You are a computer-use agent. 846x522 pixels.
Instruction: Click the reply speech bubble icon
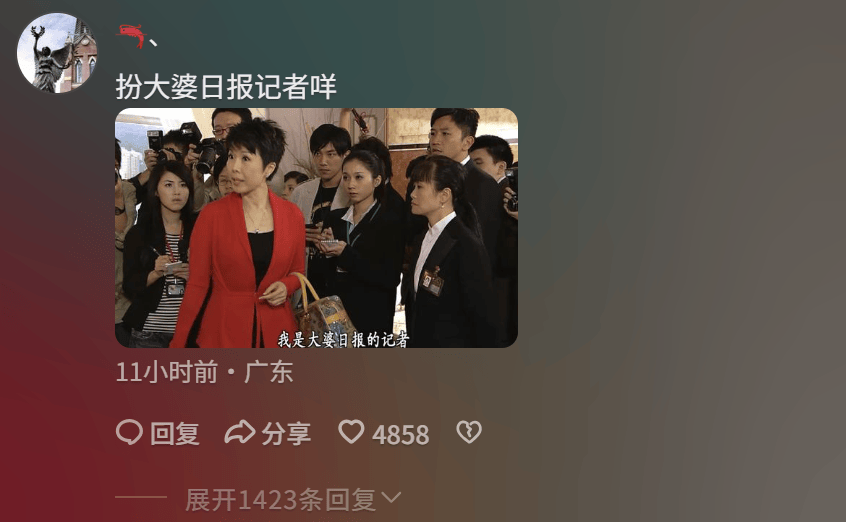129,432
